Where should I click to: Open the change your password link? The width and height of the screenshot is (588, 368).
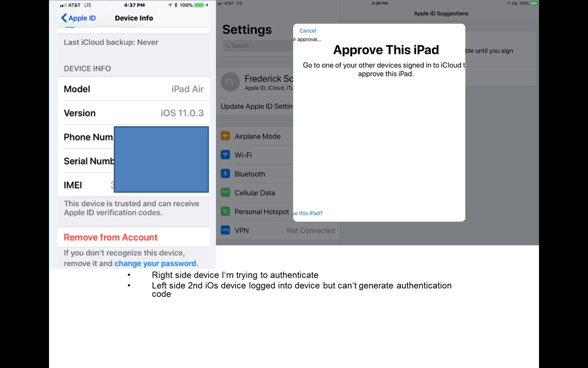156,263
